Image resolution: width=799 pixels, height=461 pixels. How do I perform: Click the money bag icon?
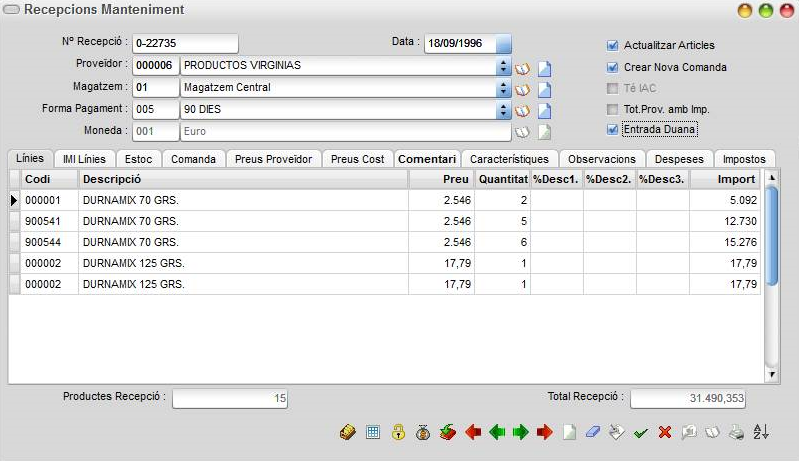point(422,432)
